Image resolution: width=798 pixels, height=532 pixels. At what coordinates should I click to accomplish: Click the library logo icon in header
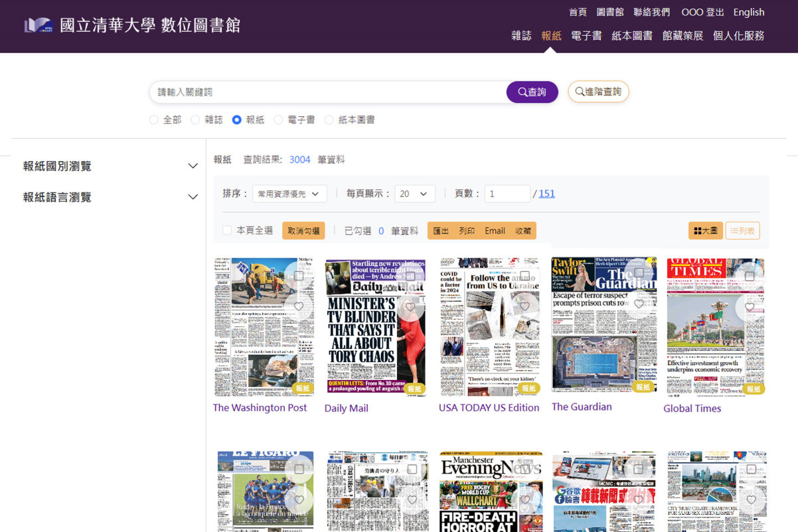pyautogui.click(x=38, y=25)
